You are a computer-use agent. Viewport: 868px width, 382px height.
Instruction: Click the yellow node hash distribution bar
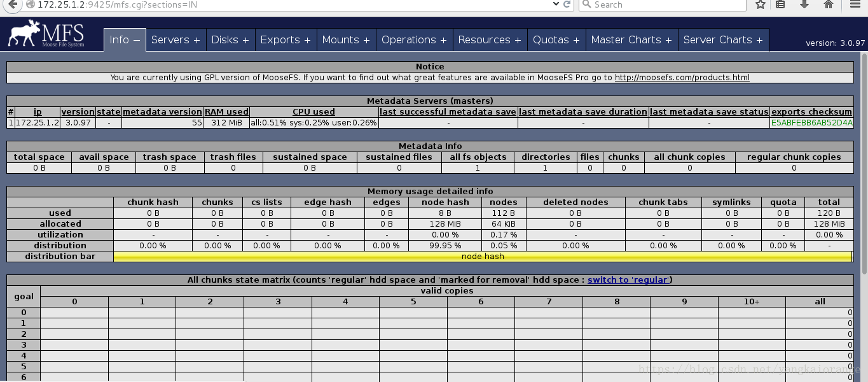click(482, 256)
